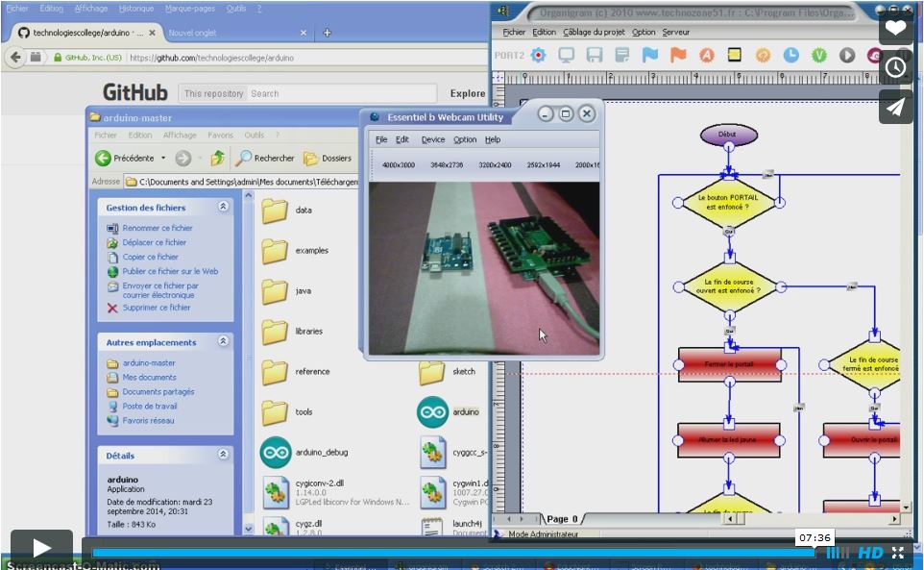Click the blue clock icon in Organigram toolbar
This screenshot has height=570, width=924.
790,55
